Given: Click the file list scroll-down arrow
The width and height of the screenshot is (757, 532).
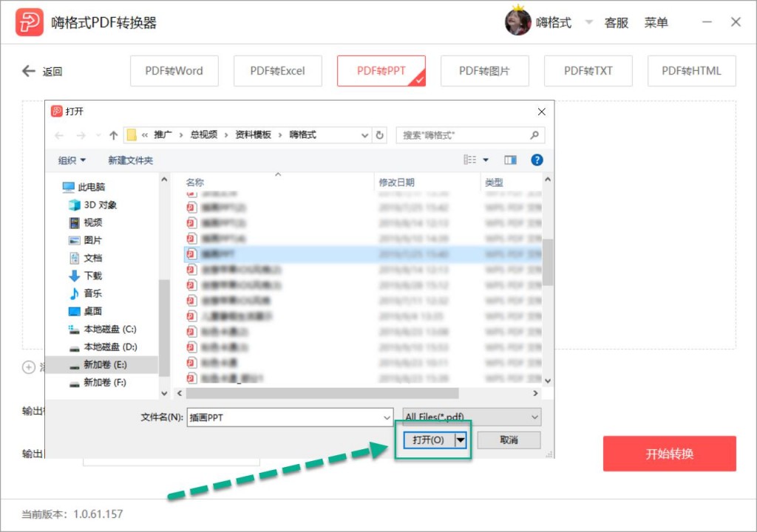Looking at the screenshot, I should coord(548,381).
